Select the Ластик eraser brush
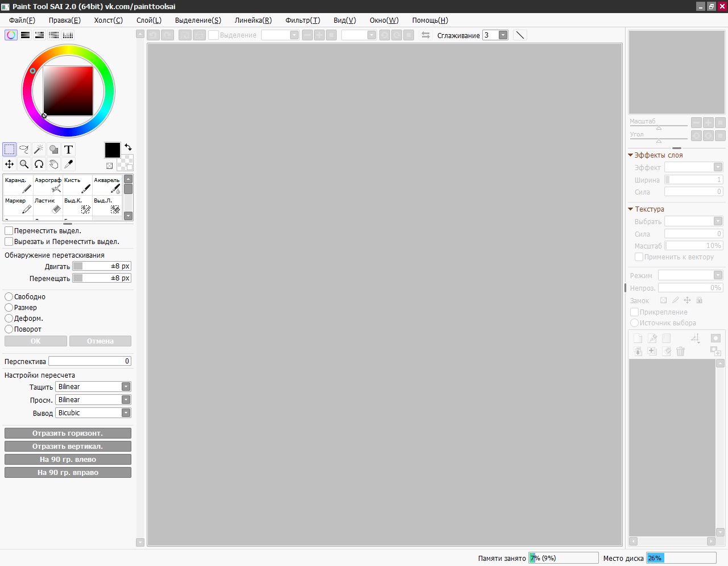This screenshot has height=566, width=728. pyautogui.click(x=48, y=206)
